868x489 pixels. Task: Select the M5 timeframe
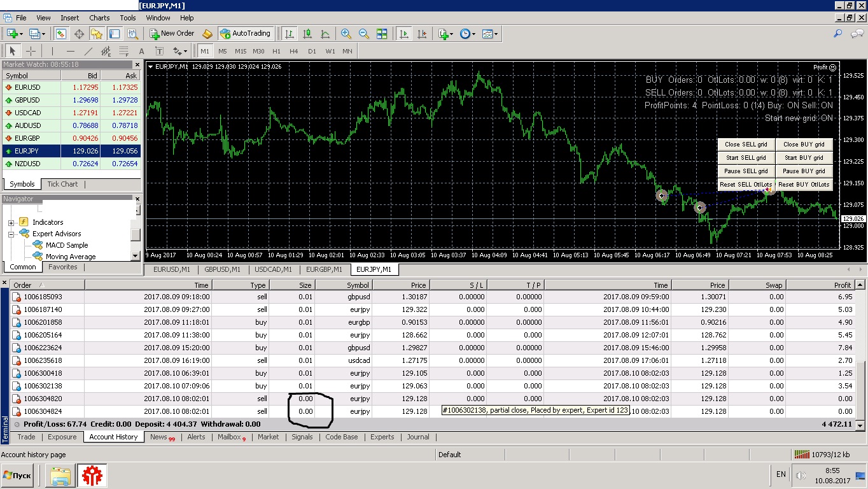pyautogui.click(x=222, y=51)
